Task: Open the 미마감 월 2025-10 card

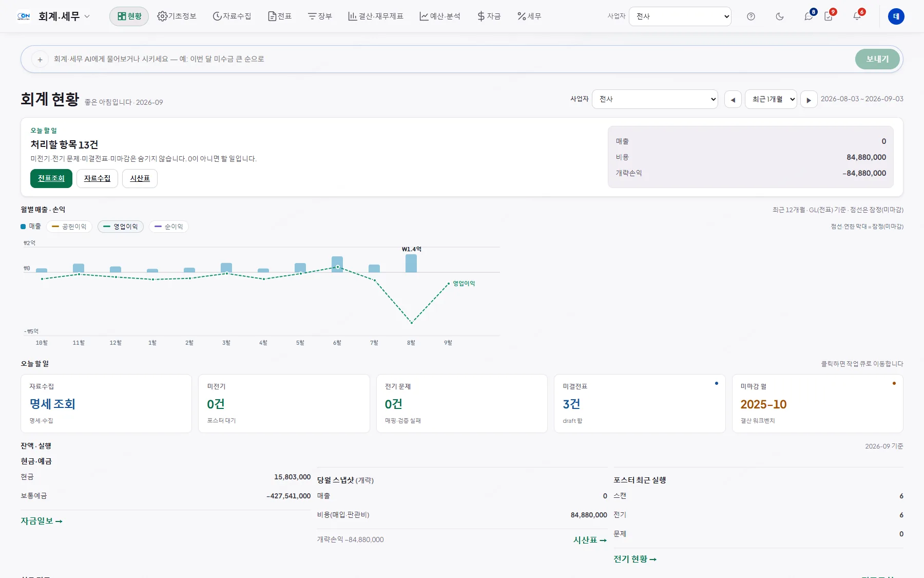Action: (x=817, y=403)
